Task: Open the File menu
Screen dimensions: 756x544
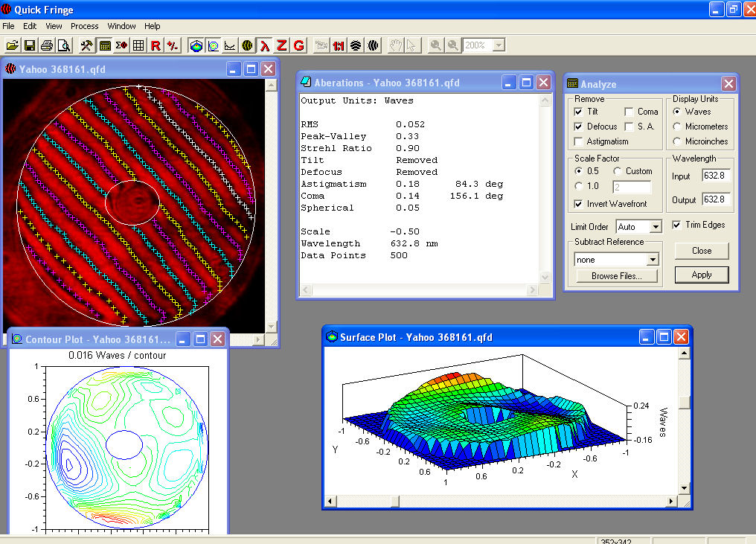Action: [x=8, y=26]
